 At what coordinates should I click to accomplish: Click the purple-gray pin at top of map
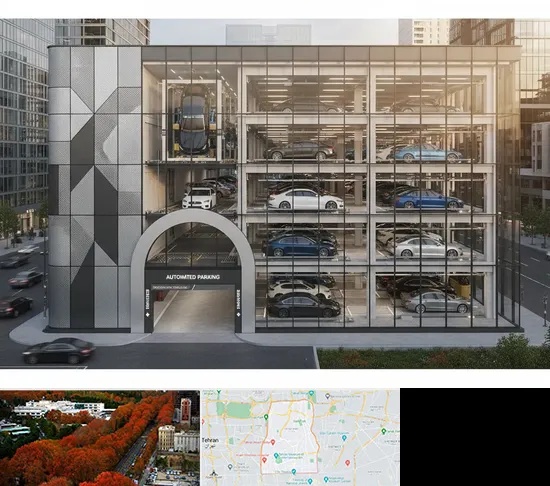click(x=327, y=396)
